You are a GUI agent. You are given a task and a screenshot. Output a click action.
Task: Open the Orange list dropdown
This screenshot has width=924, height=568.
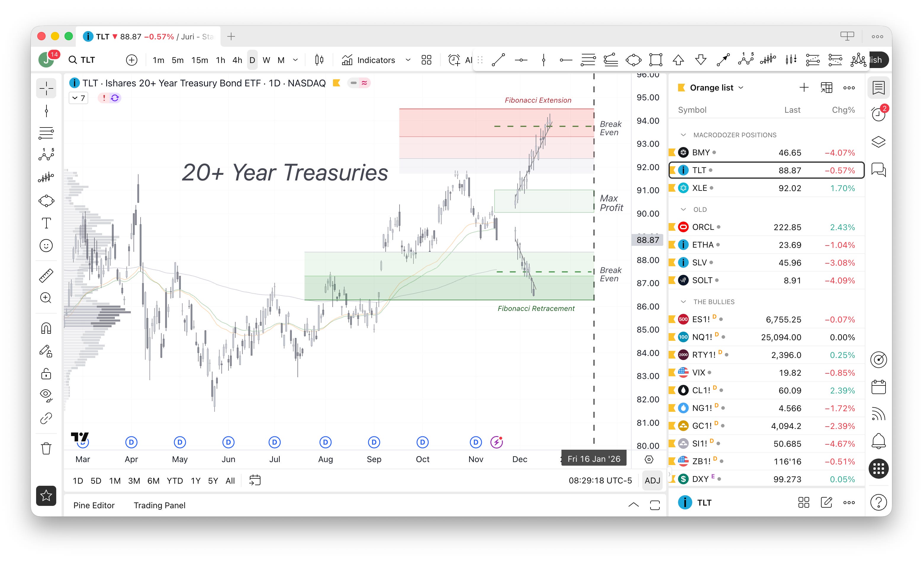tap(716, 88)
